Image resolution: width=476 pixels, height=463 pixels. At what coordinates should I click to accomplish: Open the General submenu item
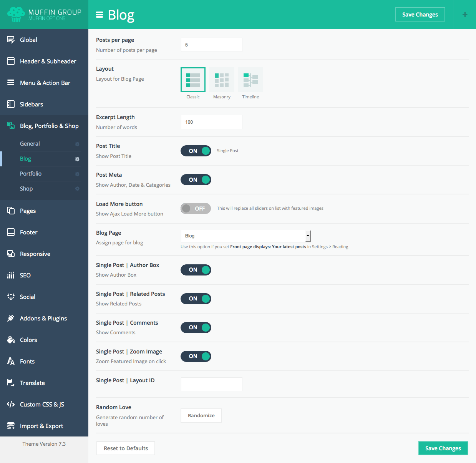pyautogui.click(x=30, y=144)
